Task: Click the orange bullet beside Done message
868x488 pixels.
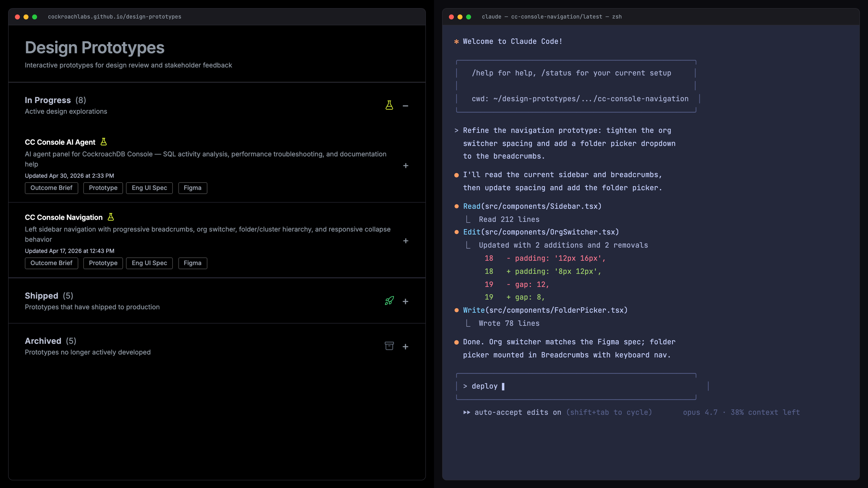Action: click(x=457, y=342)
